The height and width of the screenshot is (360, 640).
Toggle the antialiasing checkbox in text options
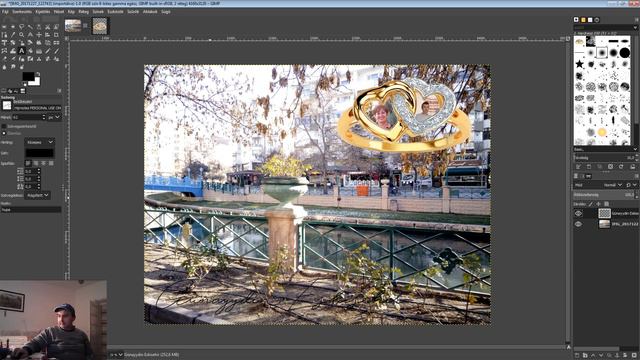4,133
